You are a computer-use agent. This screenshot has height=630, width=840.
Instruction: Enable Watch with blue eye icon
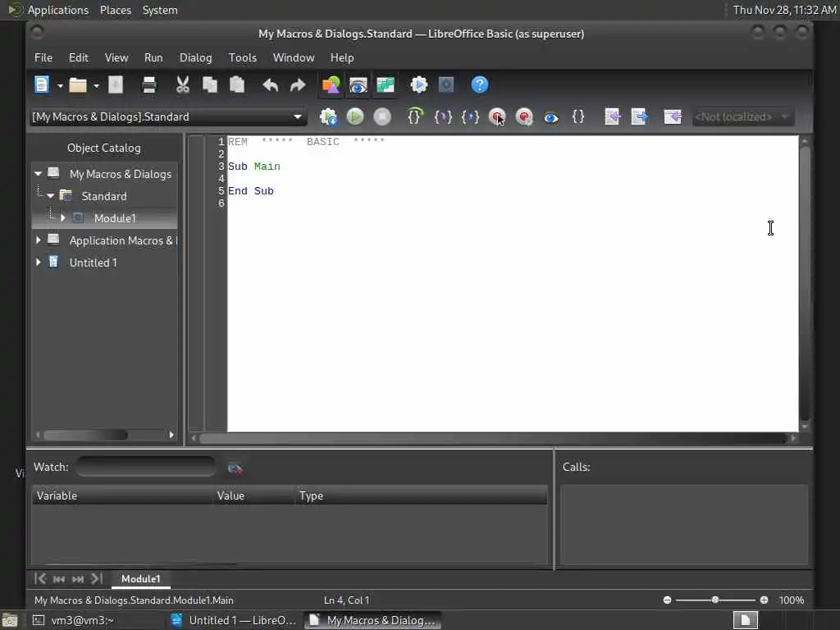[x=550, y=116]
